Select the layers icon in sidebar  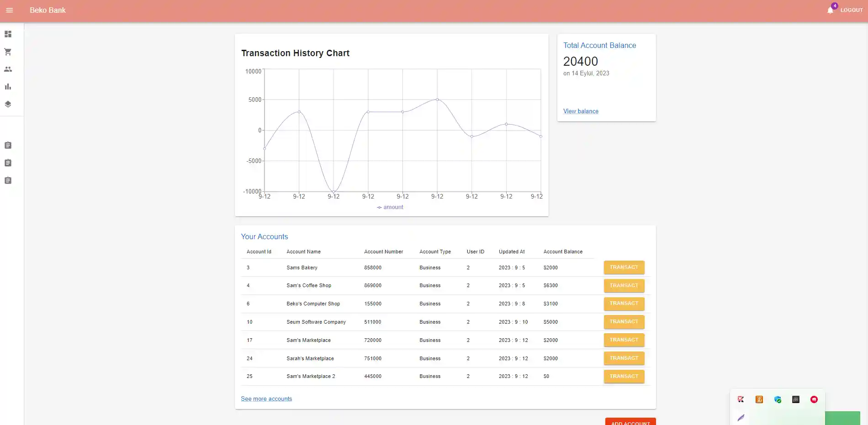(x=8, y=104)
